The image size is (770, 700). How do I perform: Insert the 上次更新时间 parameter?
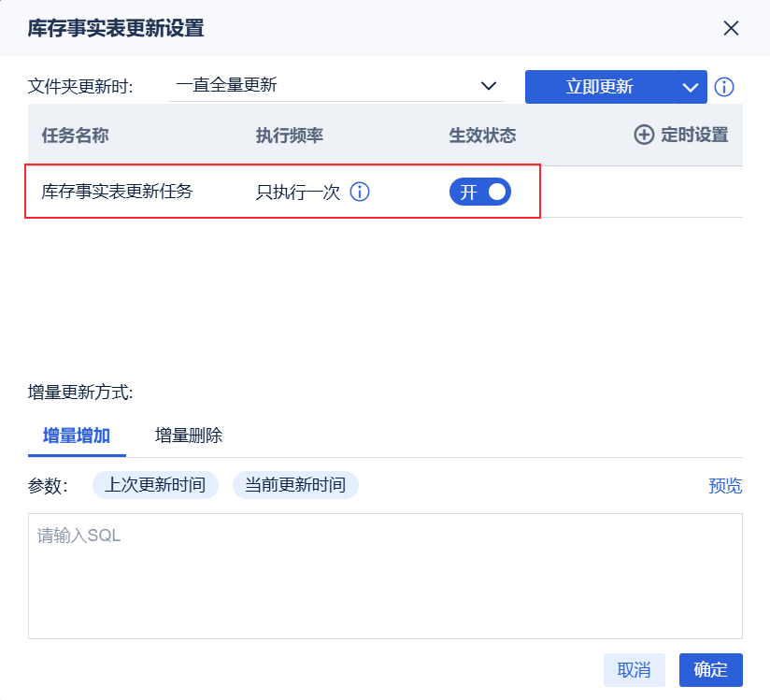click(x=155, y=485)
